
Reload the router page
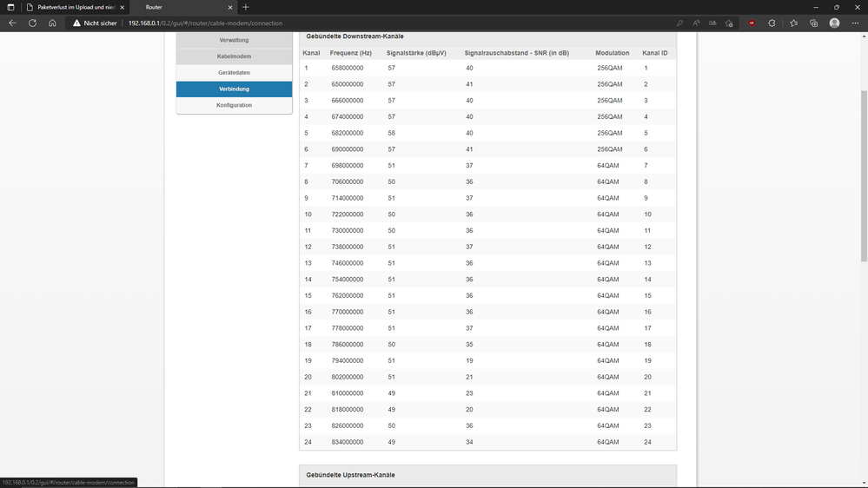(x=33, y=23)
